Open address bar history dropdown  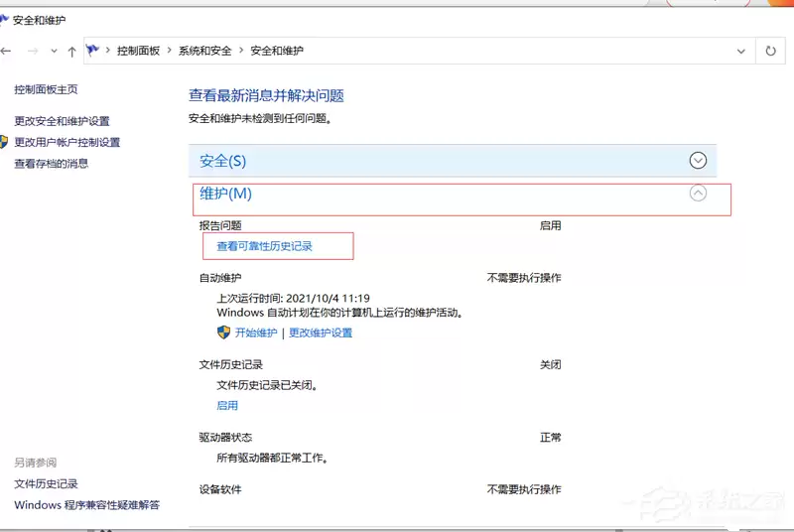740,52
